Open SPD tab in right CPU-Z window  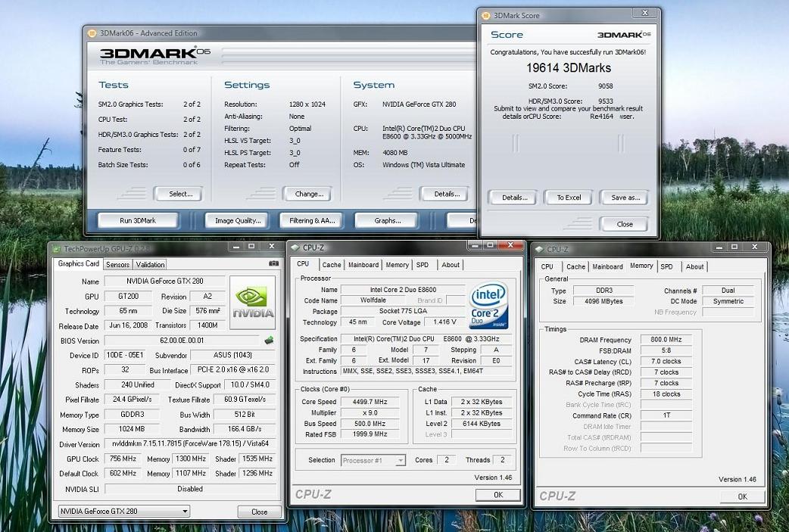[667, 267]
